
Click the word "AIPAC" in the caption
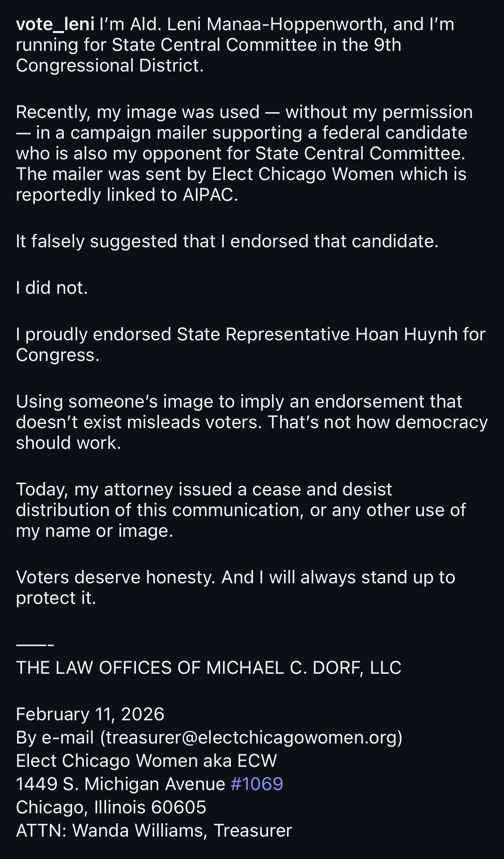coord(209,195)
